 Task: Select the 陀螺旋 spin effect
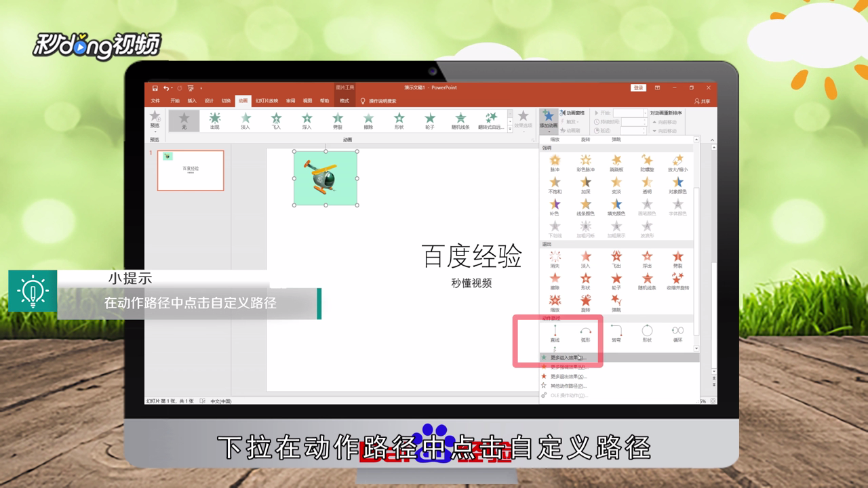647,163
